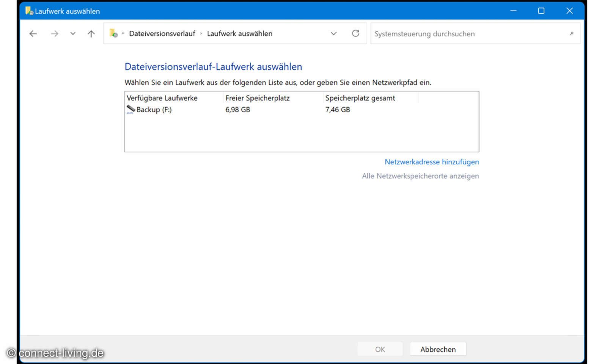Click the back navigation arrow
The height and width of the screenshot is (364, 607).
point(33,33)
